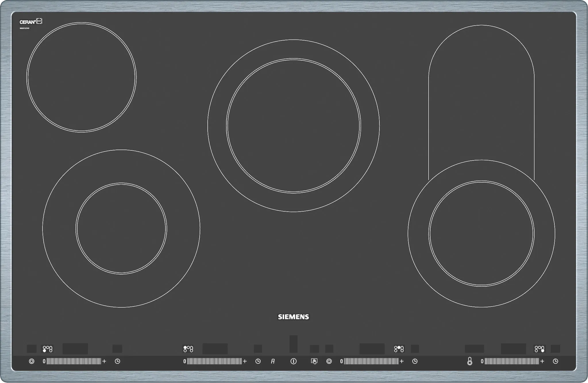Activate the roaster extension zone icon
The width and height of the screenshot is (588, 383).
(470, 361)
